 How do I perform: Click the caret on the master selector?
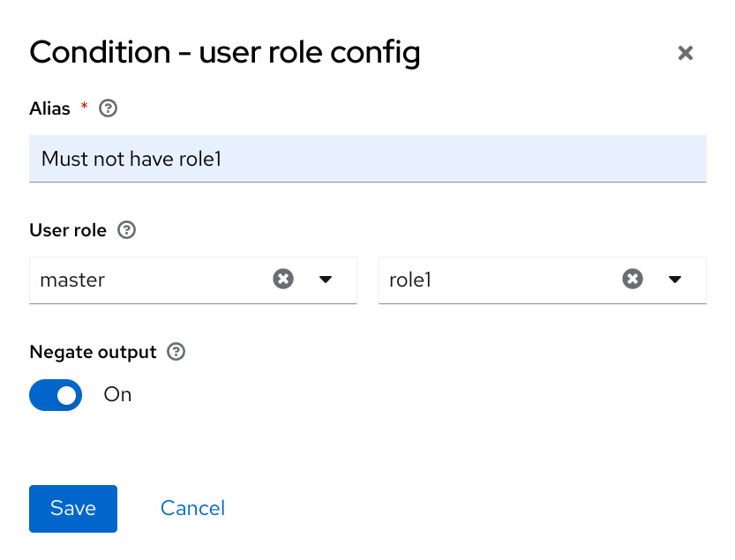326,279
